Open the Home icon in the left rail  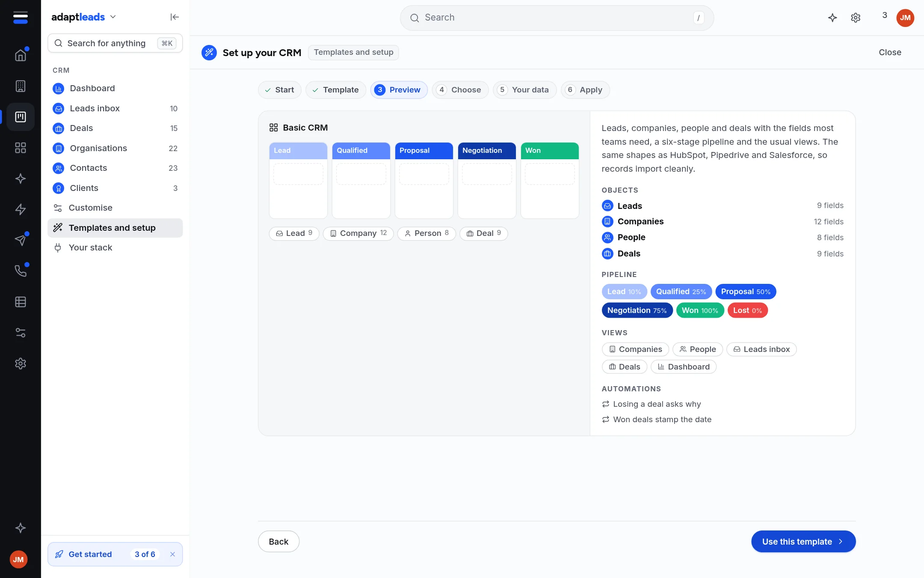(21, 55)
